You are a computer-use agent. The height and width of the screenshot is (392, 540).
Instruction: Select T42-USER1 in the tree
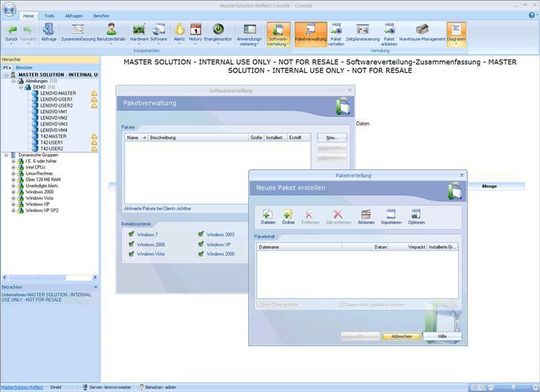pos(52,143)
